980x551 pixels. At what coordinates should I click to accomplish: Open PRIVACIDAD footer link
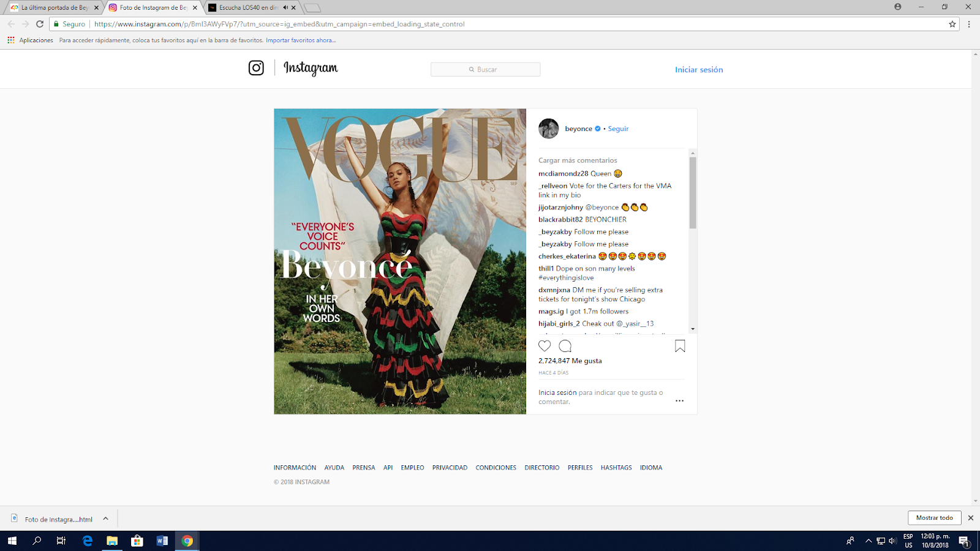[x=450, y=467]
